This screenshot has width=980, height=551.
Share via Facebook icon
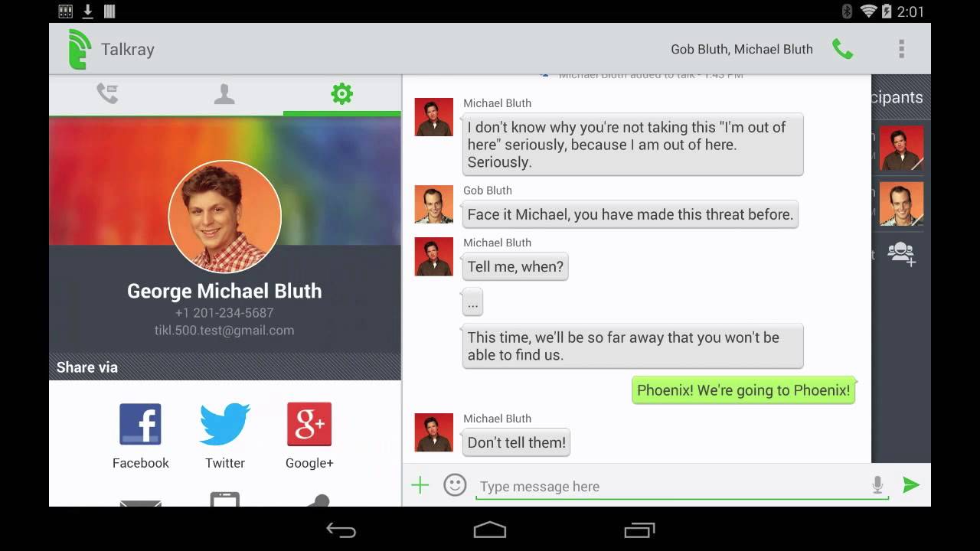[x=140, y=424]
